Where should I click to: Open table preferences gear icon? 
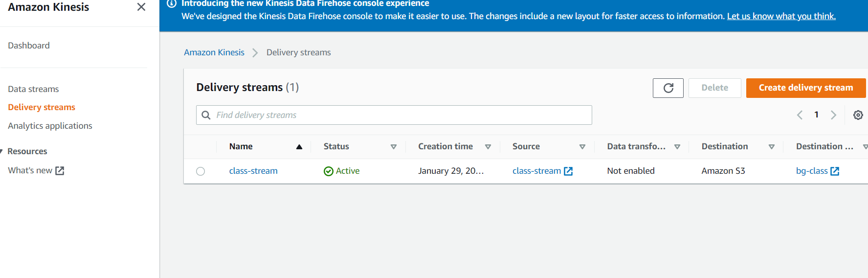pos(858,115)
